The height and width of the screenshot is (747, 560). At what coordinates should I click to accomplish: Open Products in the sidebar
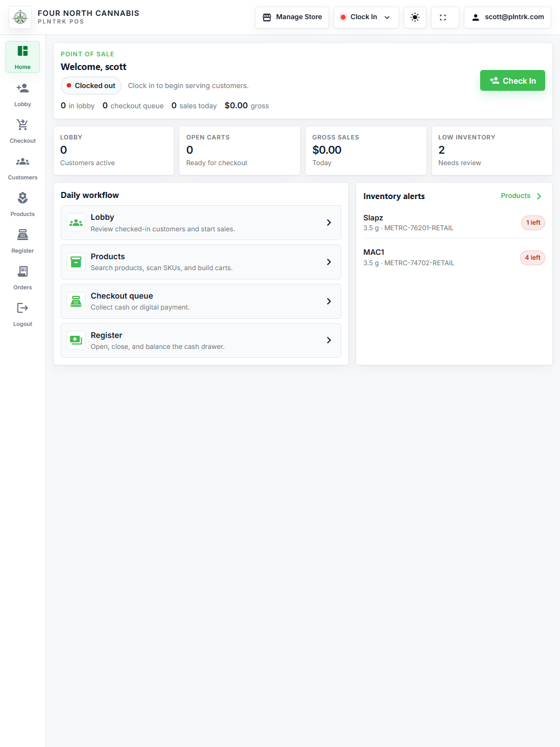point(22,204)
